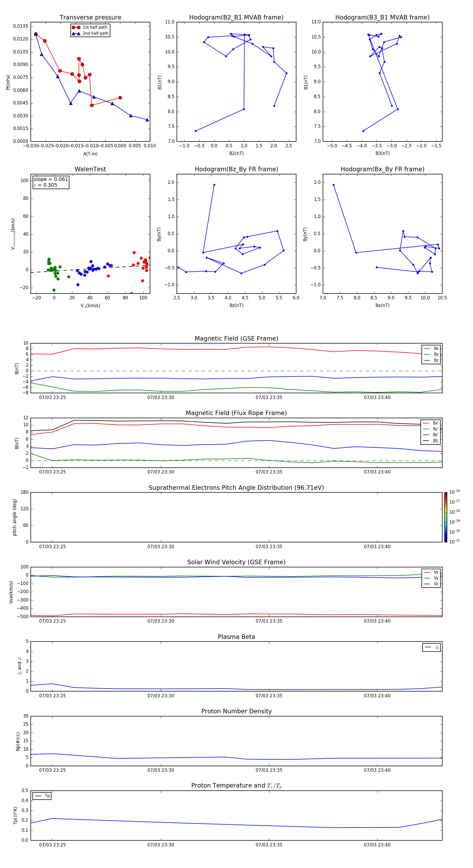473x868 pixels.
Task: Click 'Proton Temperature and Te/Tp' title
Action: tap(236, 786)
